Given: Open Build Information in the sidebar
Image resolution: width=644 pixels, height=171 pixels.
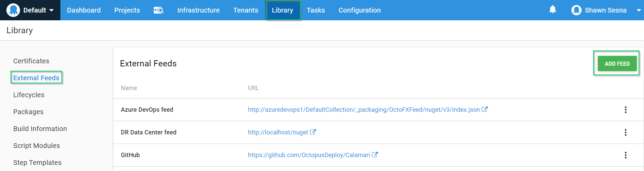Looking at the screenshot, I should pos(40,129).
